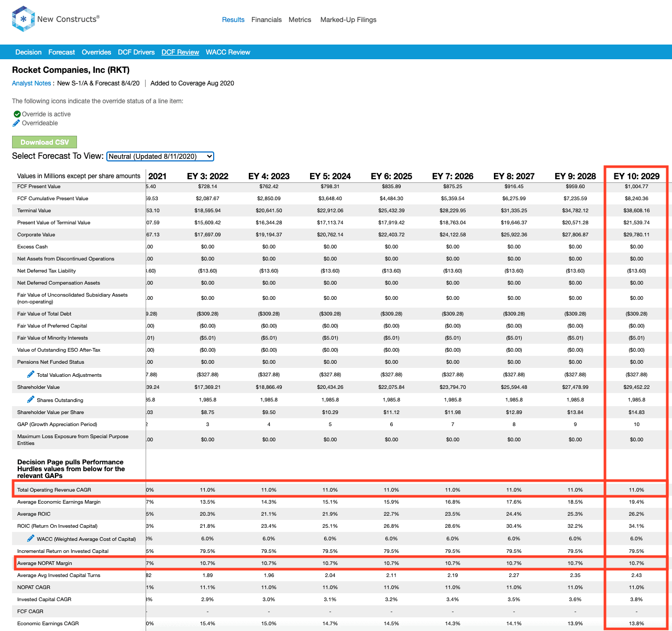Click the New Constructs hexagon logo

[x=23, y=19]
